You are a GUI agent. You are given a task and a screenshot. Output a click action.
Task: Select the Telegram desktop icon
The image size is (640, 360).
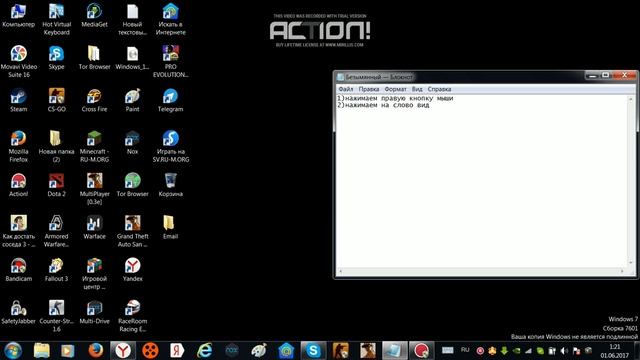click(170, 100)
